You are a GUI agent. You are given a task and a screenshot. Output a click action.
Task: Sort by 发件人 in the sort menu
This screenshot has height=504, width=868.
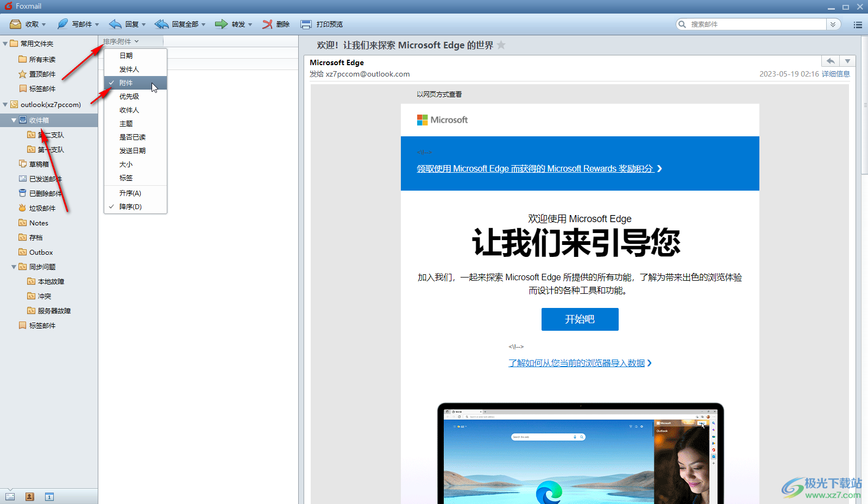coord(129,69)
